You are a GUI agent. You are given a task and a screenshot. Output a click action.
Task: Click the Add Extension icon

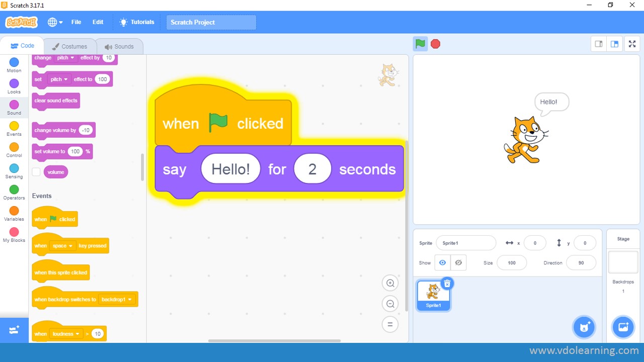coord(14,330)
